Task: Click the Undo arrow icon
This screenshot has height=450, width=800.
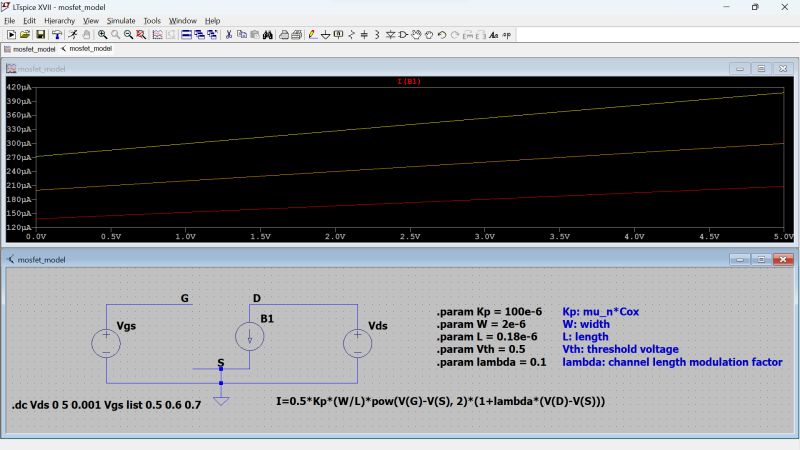Action: (x=442, y=35)
